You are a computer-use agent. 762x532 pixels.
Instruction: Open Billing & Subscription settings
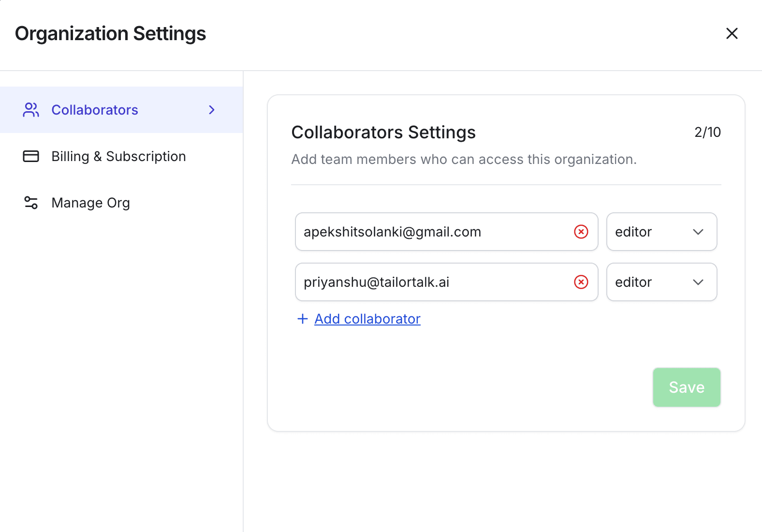[x=121, y=156]
